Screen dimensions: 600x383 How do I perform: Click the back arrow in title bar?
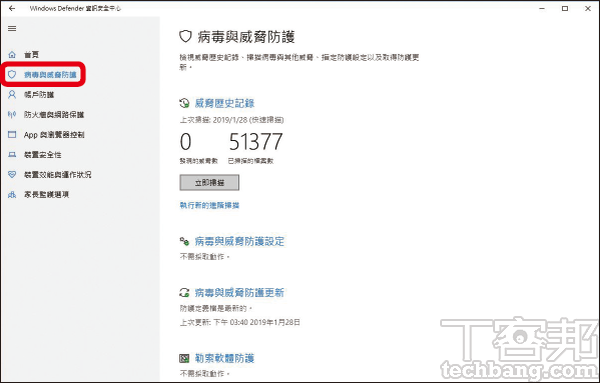(x=12, y=8)
